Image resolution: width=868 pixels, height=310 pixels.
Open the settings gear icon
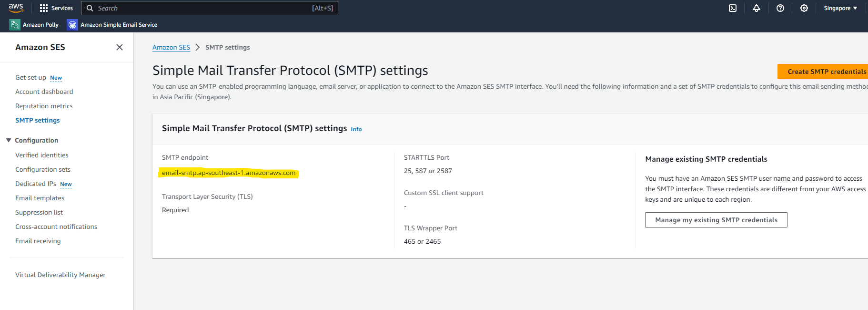pos(804,8)
